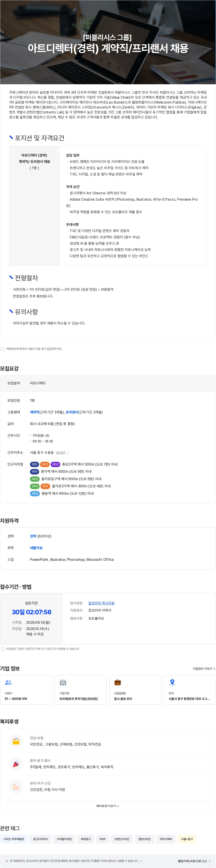Click the 포지션 및 자격요건 heading
The height and width of the screenshot is (868, 216).
39,138
